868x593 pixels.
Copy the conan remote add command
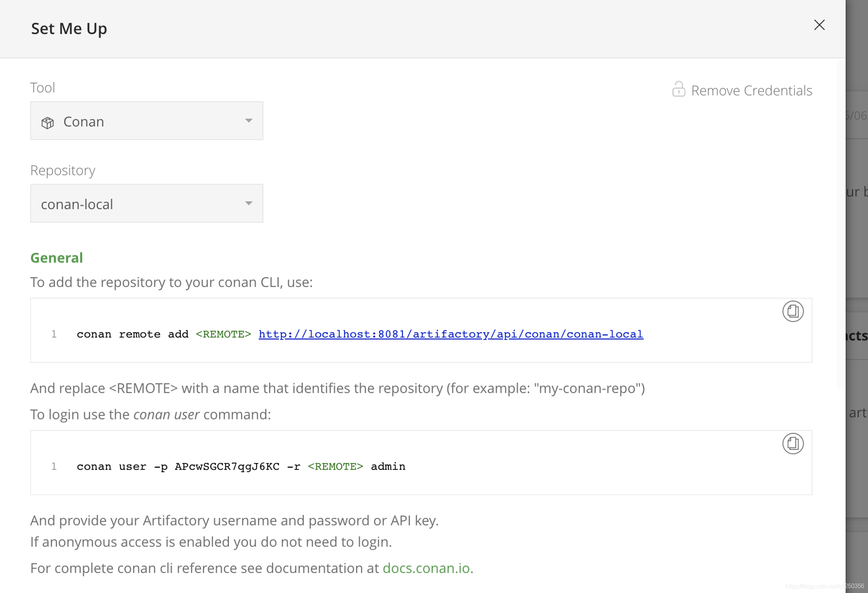[x=793, y=311]
